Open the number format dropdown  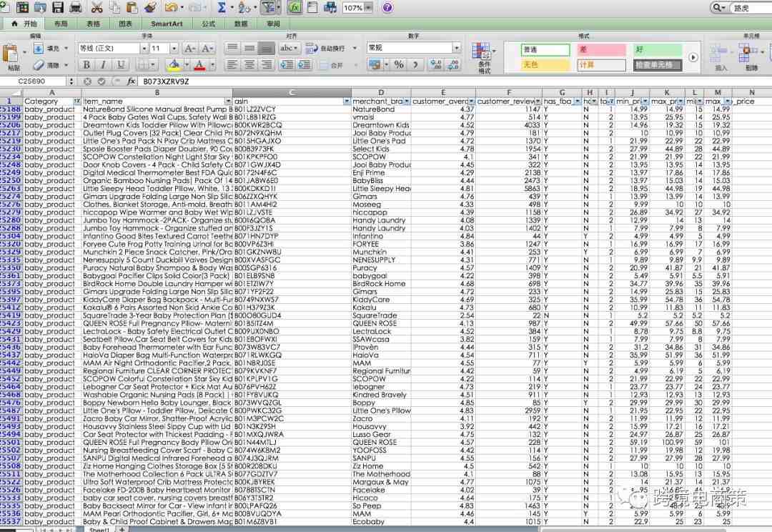(x=457, y=48)
